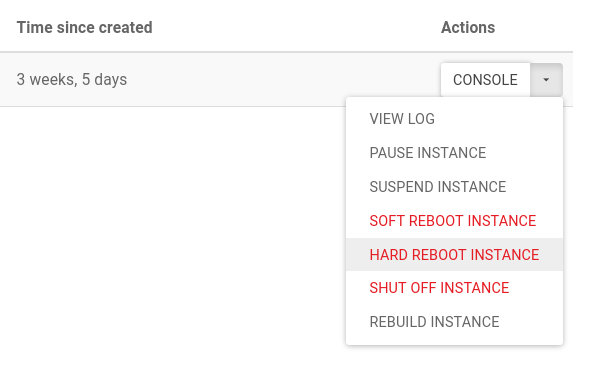Hard reboot the instance via the menu

454,254
